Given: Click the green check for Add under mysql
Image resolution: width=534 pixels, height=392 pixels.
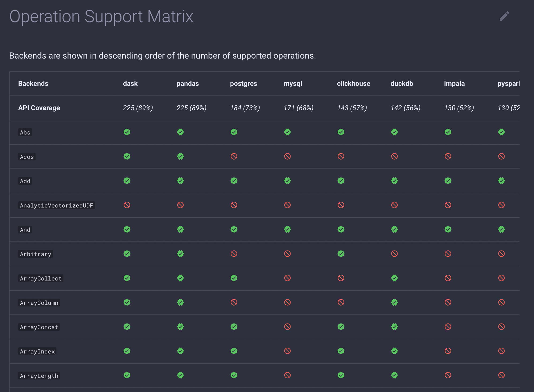Looking at the screenshot, I should click(x=287, y=181).
